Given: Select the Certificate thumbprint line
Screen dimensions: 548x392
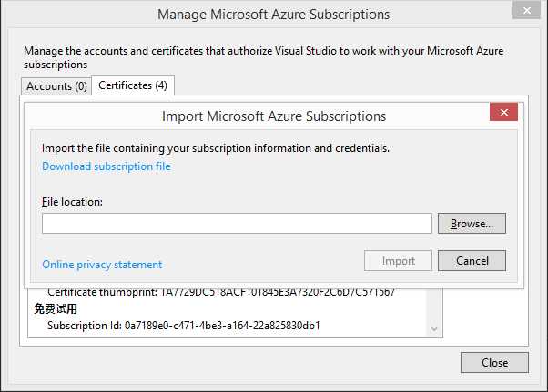Looking at the screenshot, I should tap(221, 292).
